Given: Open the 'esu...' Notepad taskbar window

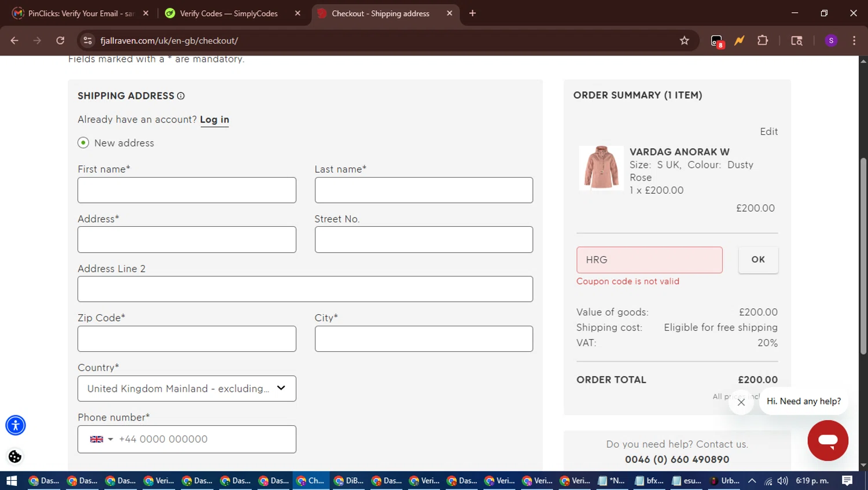Looking at the screenshot, I should (687, 481).
